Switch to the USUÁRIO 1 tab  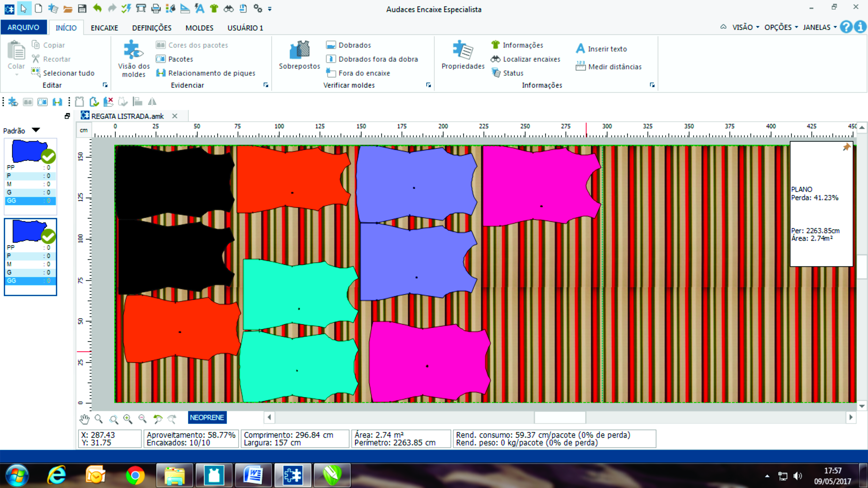click(245, 28)
